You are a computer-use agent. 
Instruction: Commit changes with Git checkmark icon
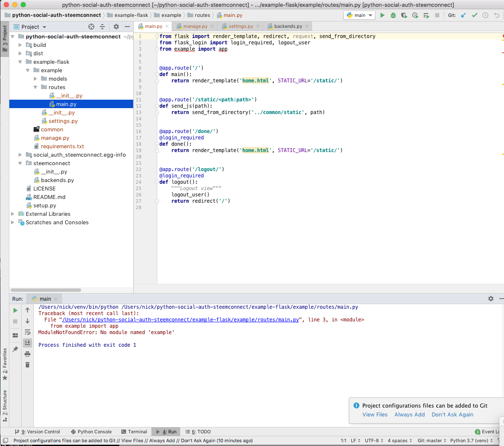474,15
